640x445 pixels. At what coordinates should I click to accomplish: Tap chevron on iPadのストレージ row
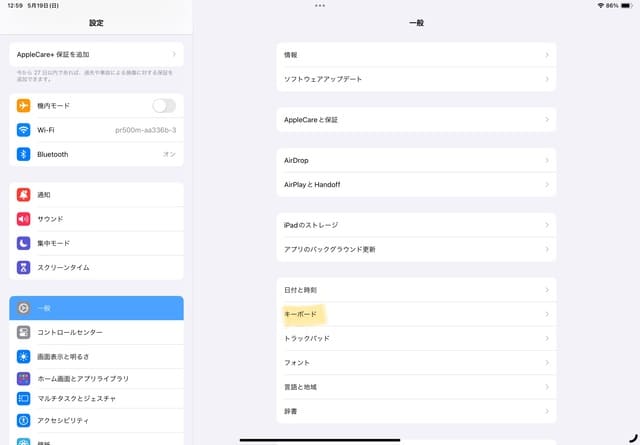(x=547, y=225)
